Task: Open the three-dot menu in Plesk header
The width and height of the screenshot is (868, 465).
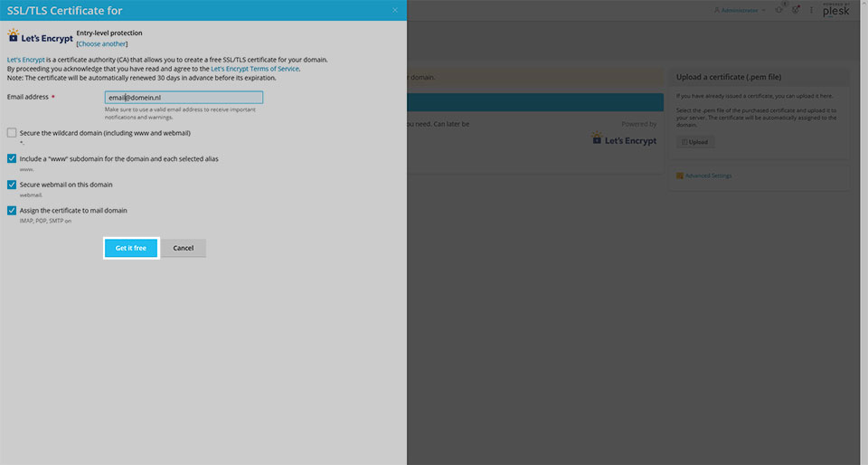Action: click(x=812, y=10)
